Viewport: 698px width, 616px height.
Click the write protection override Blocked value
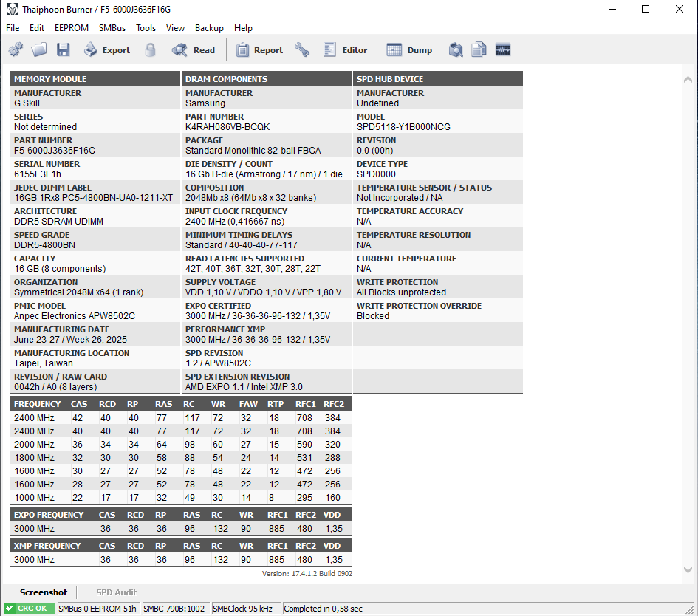click(x=372, y=316)
